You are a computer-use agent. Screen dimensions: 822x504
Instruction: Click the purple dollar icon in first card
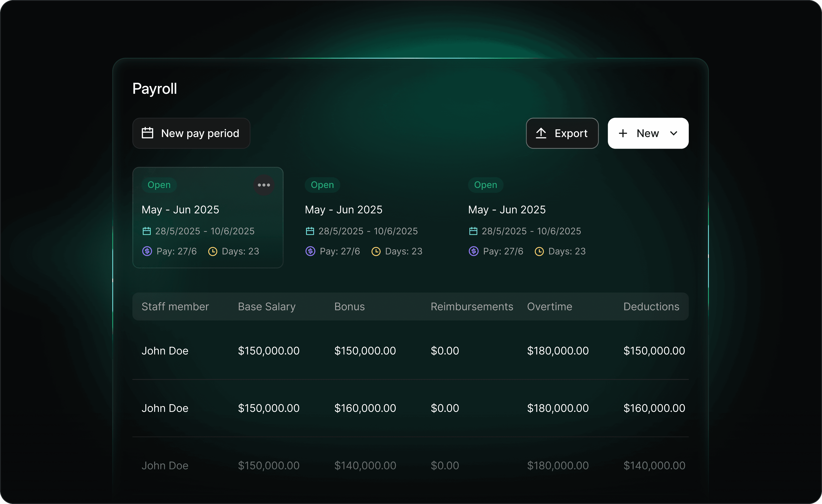tap(147, 251)
